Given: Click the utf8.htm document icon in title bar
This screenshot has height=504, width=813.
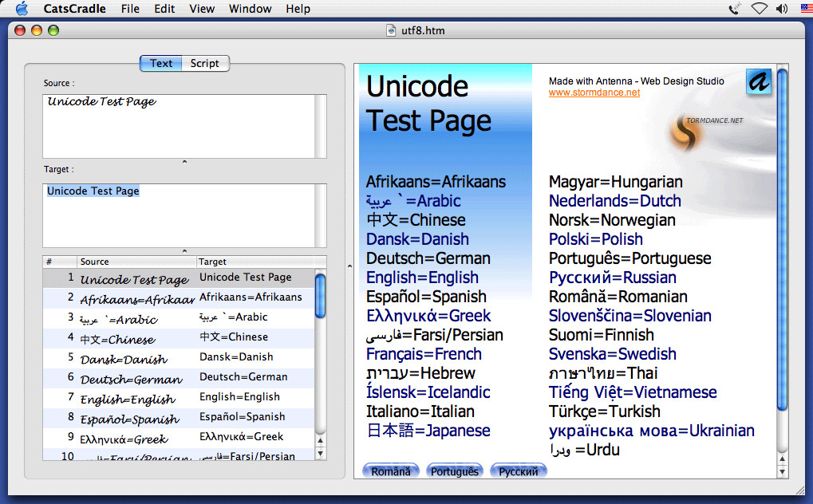Looking at the screenshot, I should coord(391,30).
